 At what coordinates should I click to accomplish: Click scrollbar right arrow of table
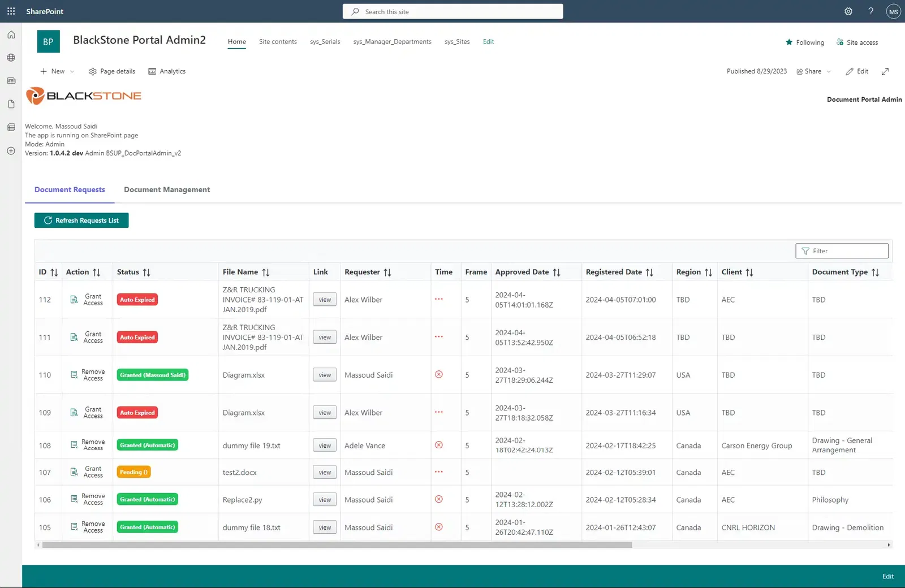[889, 545]
